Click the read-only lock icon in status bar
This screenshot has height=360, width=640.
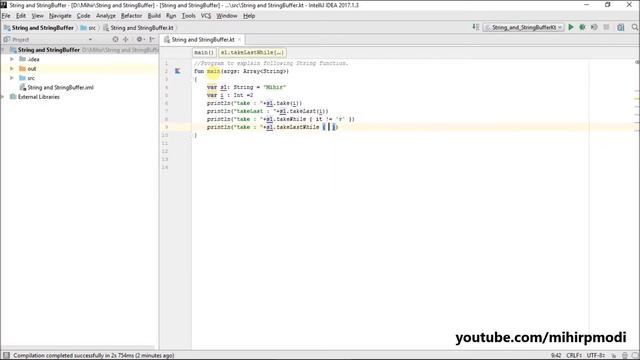click(614, 356)
